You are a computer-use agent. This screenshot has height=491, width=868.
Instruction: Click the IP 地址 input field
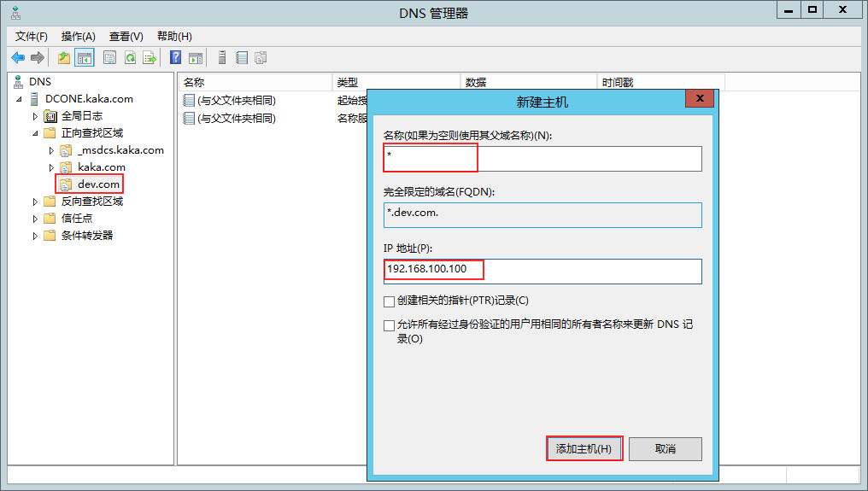click(542, 271)
